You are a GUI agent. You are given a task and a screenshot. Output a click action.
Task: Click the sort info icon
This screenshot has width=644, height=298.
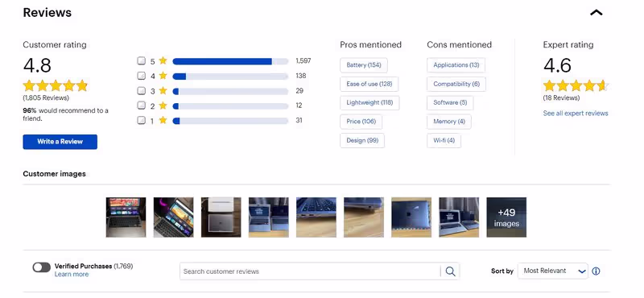[x=596, y=271]
